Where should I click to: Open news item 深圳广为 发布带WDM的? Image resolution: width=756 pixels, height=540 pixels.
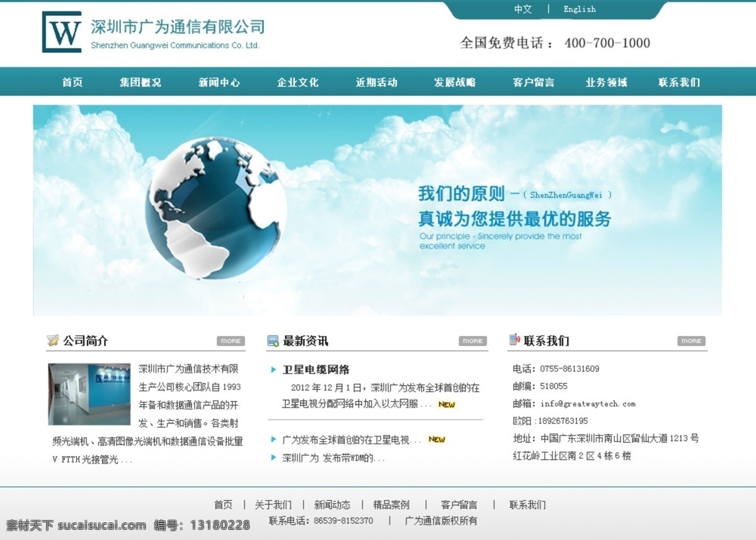(333, 458)
